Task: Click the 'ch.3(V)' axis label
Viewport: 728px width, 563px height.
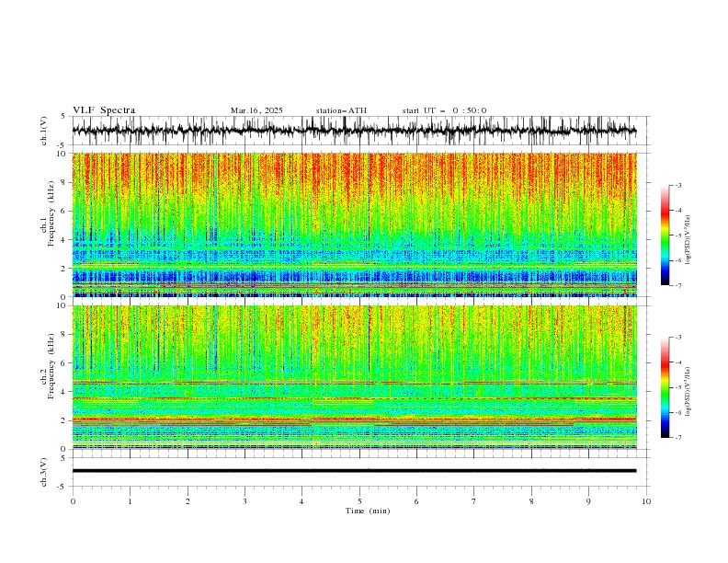Action: tap(44, 472)
